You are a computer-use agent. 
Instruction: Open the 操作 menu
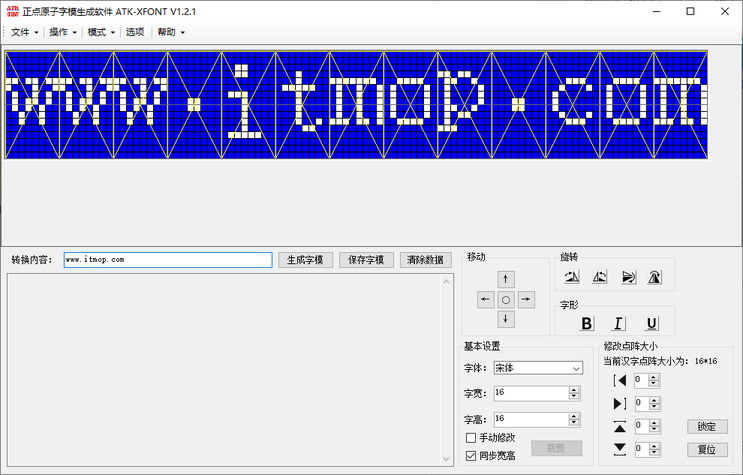coord(63,32)
